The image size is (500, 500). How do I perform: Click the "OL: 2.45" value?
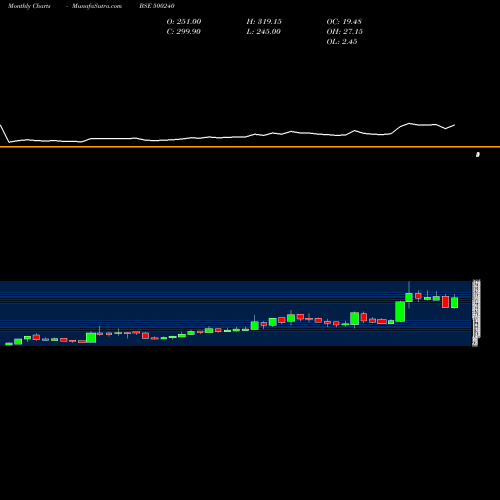click(x=342, y=42)
